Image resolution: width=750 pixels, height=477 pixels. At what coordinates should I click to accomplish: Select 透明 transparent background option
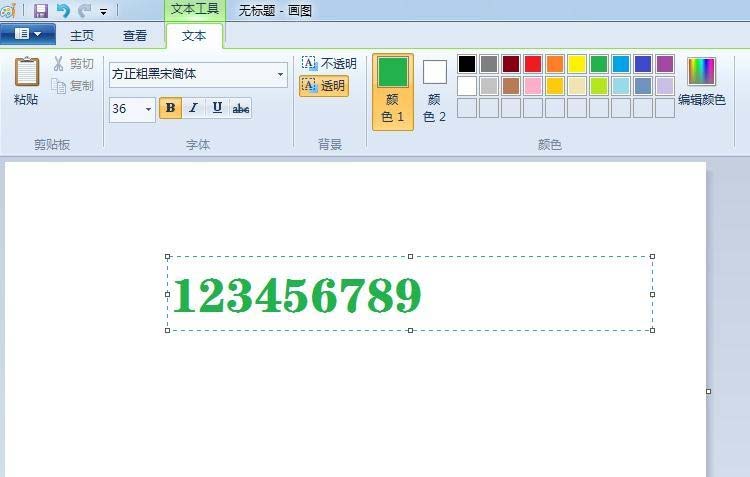coord(324,86)
